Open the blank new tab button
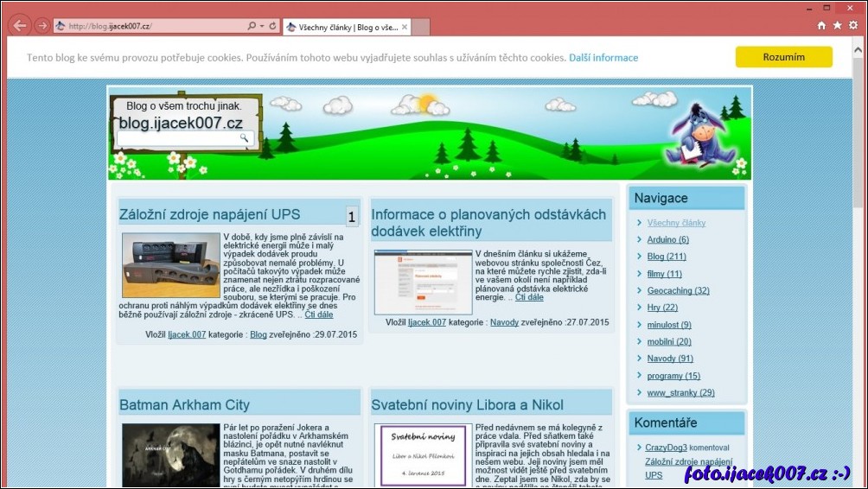 420,27
